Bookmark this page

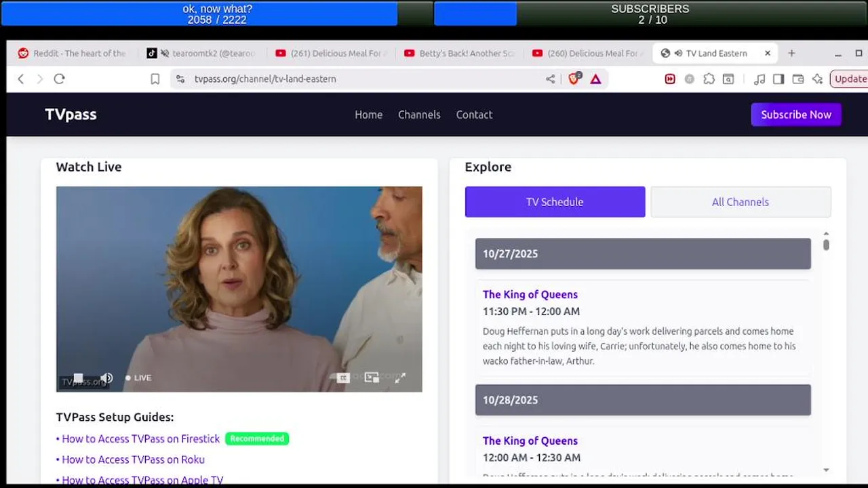pyautogui.click(x=155, y=79)
